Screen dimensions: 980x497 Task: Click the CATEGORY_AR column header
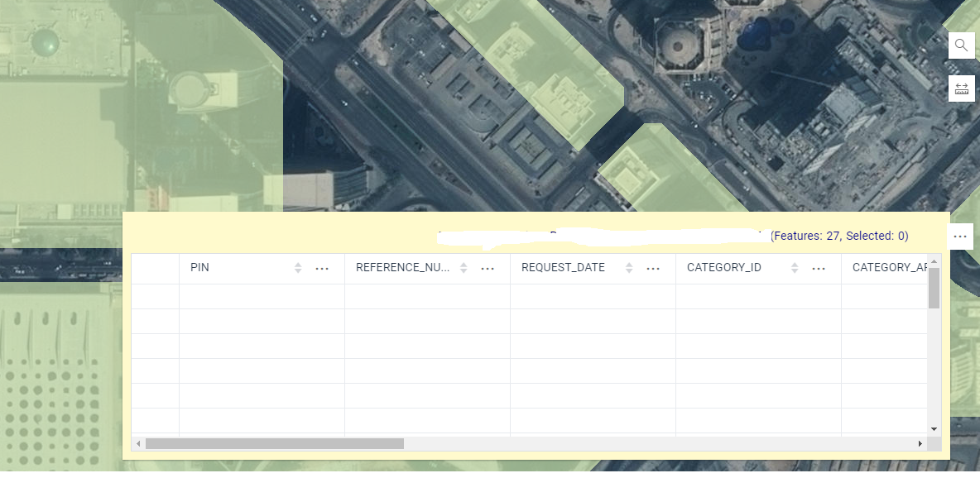coord(890,268)
